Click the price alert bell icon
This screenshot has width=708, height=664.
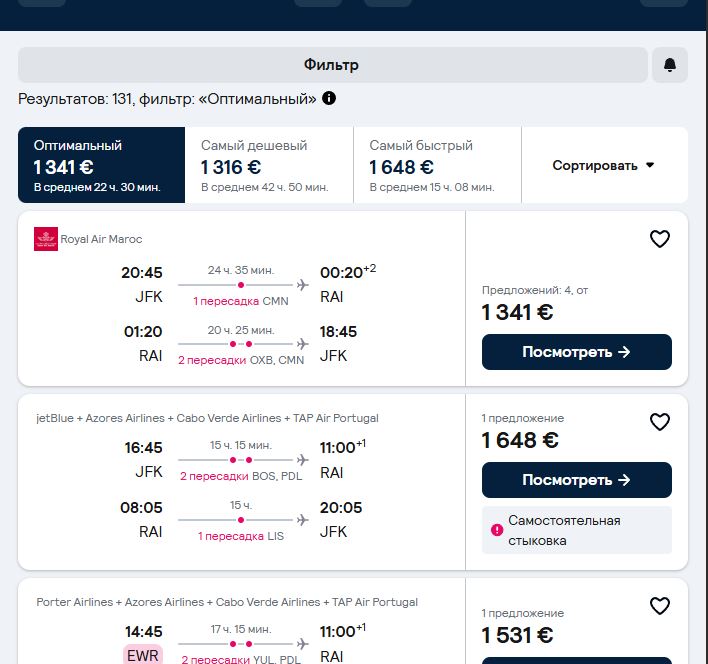(x=670, y=65)
